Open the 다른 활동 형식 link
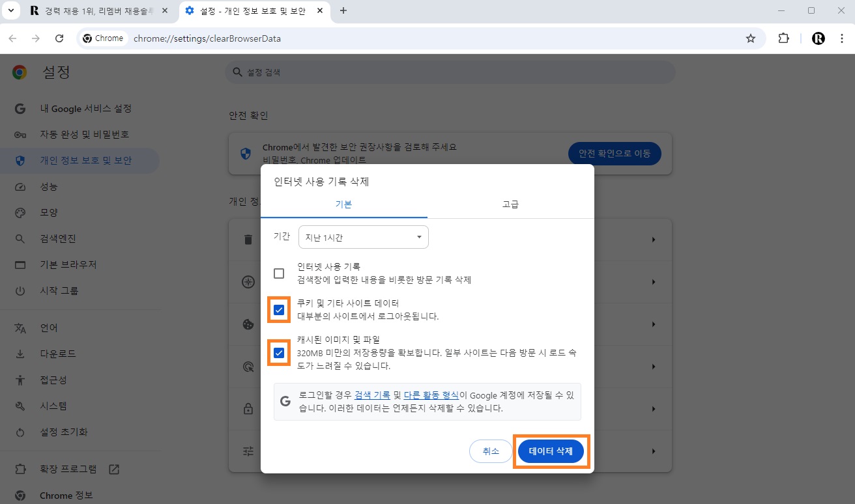This screenshot has width=855, height=504. (431, 395)
